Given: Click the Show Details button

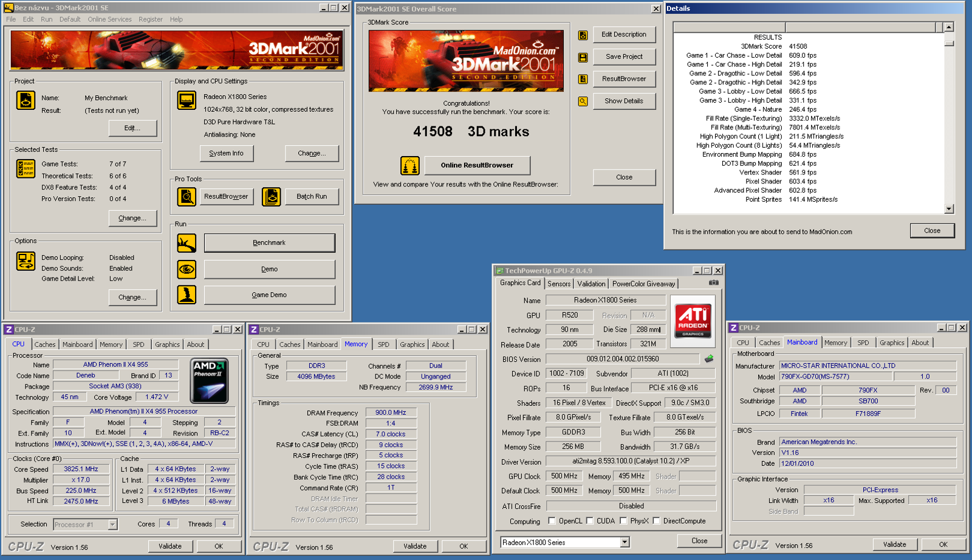Looking at the screenshot, I should pyautogui.click(x=624, y=101).
